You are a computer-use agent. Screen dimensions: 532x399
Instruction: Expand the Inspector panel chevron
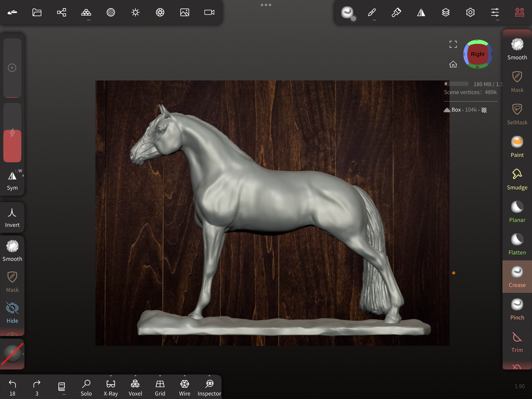click(209, 376)
